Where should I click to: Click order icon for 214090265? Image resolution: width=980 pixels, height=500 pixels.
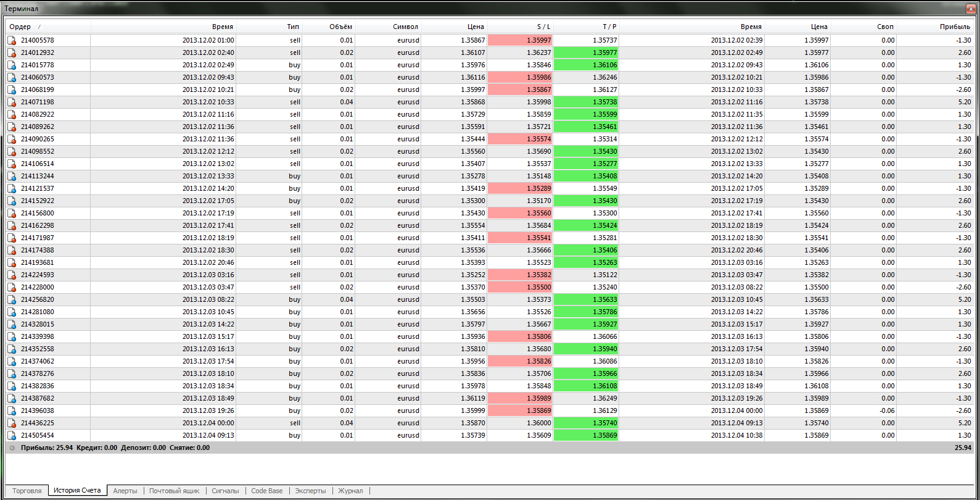[x=12, y=139]
